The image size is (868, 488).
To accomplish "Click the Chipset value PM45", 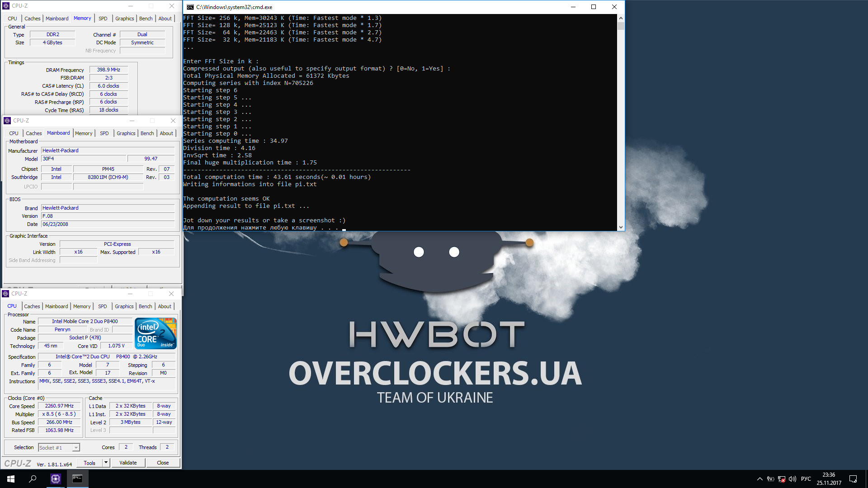I will (108, 169).
